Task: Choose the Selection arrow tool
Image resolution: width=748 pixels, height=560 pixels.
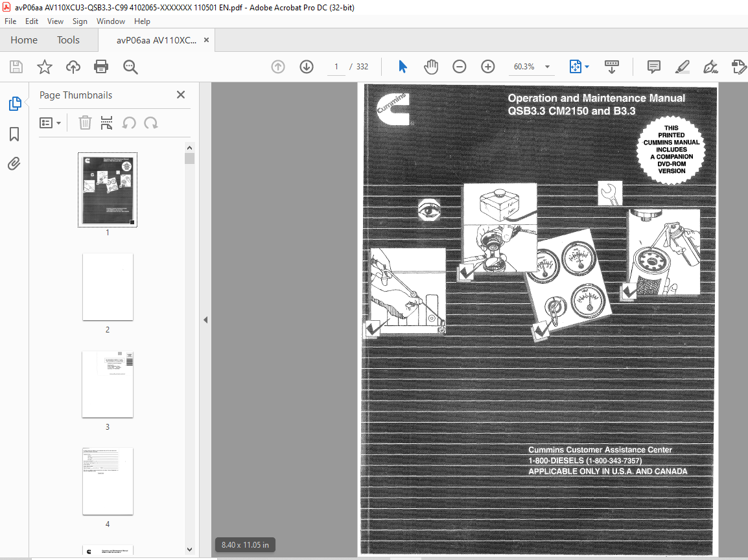Action: coord(403,67)
